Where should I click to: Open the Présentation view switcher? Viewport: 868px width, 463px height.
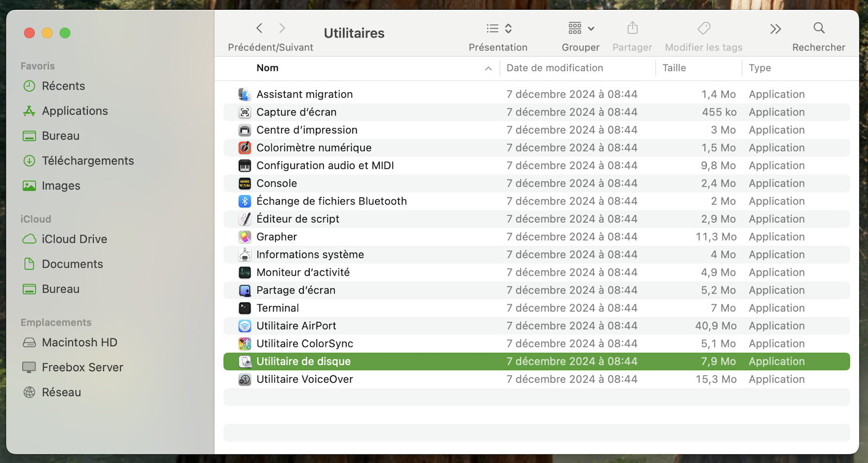(x=499, y=28)
